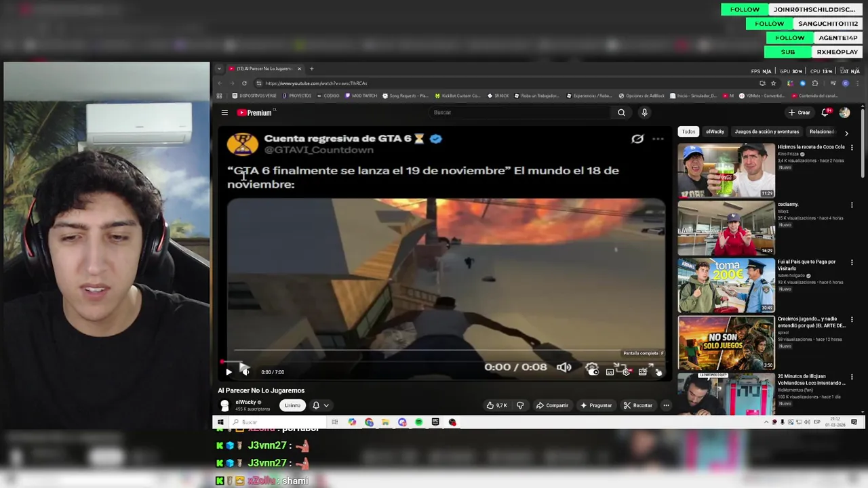Open more actions ellipsis beside Recortar
This screenshot has width=868, height=488.
click(x=666, y=405)
